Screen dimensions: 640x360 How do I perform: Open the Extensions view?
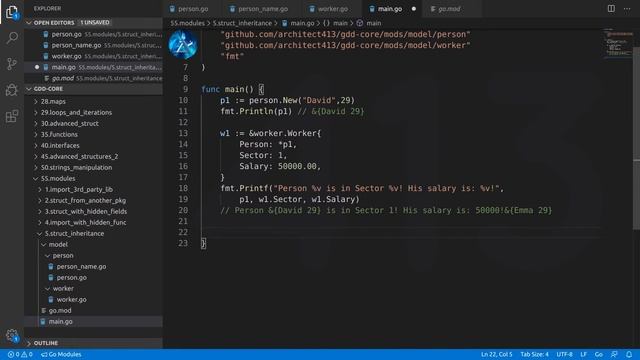(x=12, y=116)
